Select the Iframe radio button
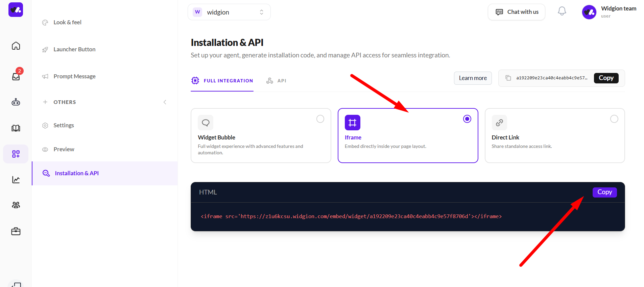The image size is (644, 287). pos(467,119)
